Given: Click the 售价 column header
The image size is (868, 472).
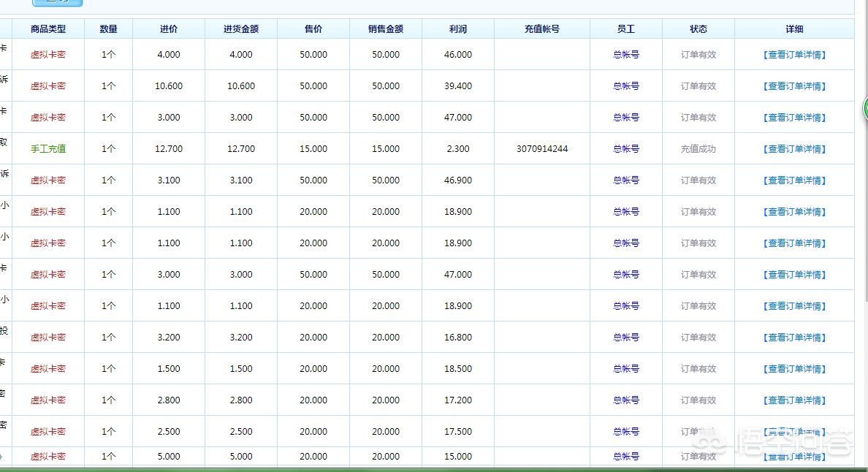Looking at the screenshot, I should 313,28.
